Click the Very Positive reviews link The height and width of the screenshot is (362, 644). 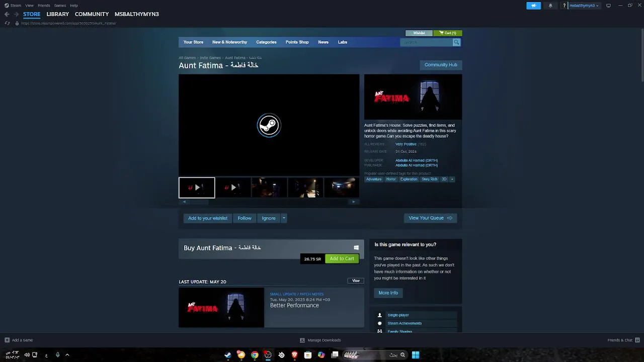(x=406, y=144)
